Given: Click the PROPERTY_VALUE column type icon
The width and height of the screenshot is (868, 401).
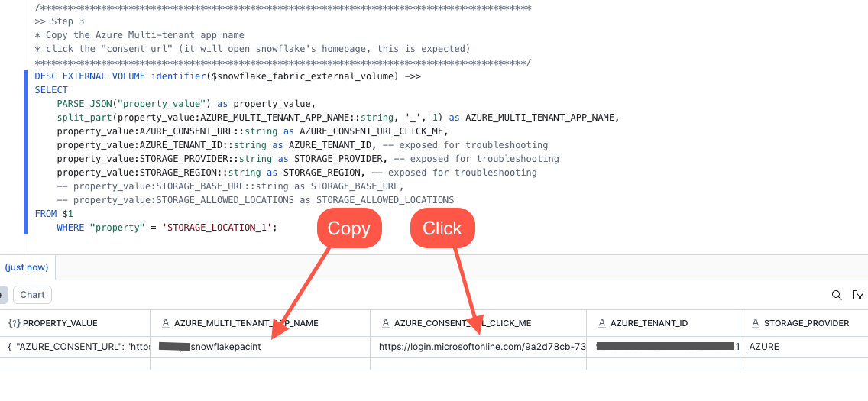Looking at the screenshot, I should click(14, 323).
